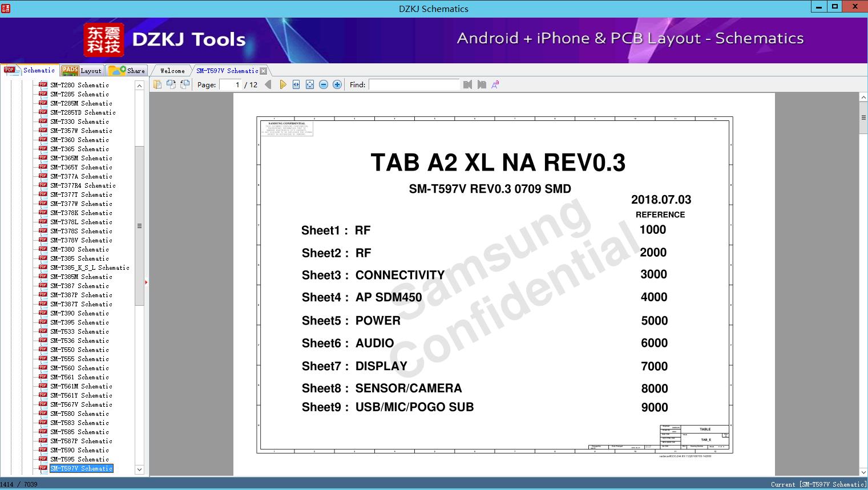Click the document viewer scroll up arrow

pyautogui.click(x=863, y=98)
